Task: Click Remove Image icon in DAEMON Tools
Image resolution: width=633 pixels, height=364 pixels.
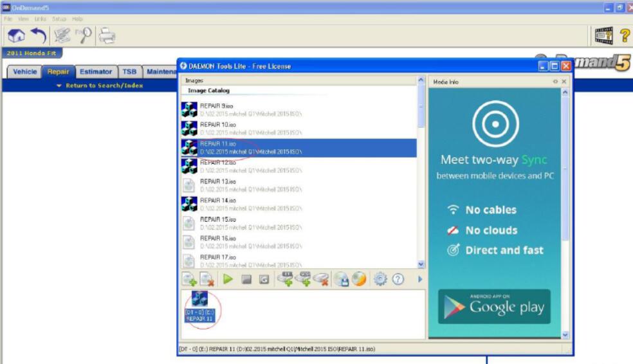Action: pyautogui.click(x=206, y=279)
